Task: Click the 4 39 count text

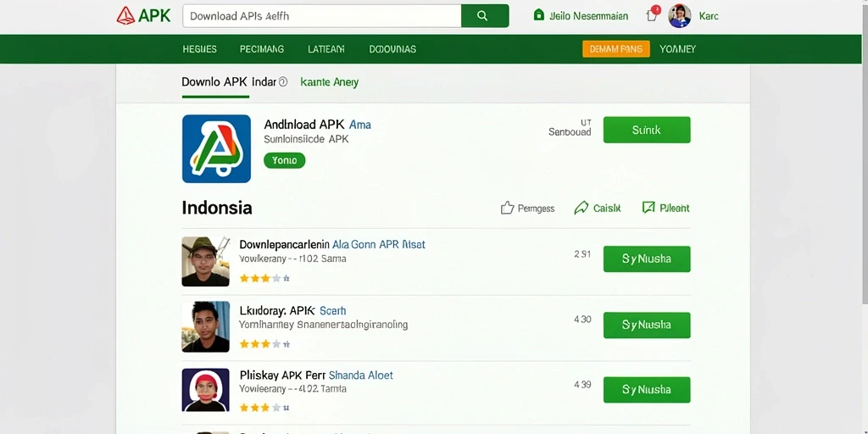Action: point(582,384)
